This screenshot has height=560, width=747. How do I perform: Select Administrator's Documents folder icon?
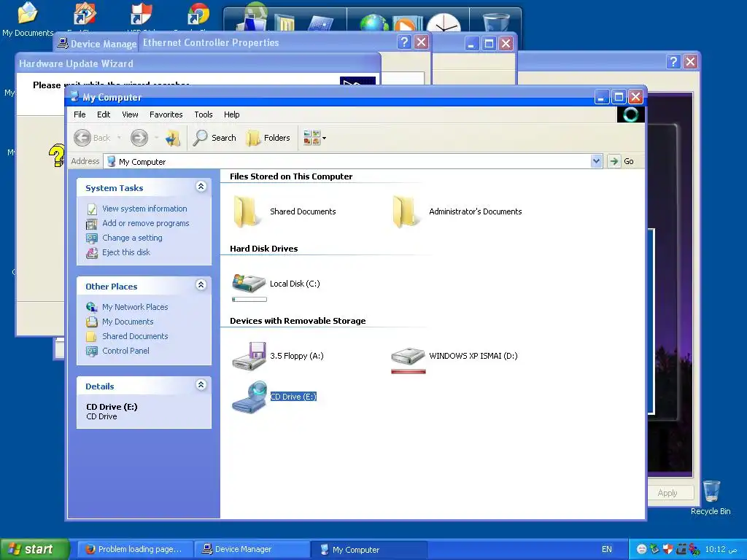[406, 211]
